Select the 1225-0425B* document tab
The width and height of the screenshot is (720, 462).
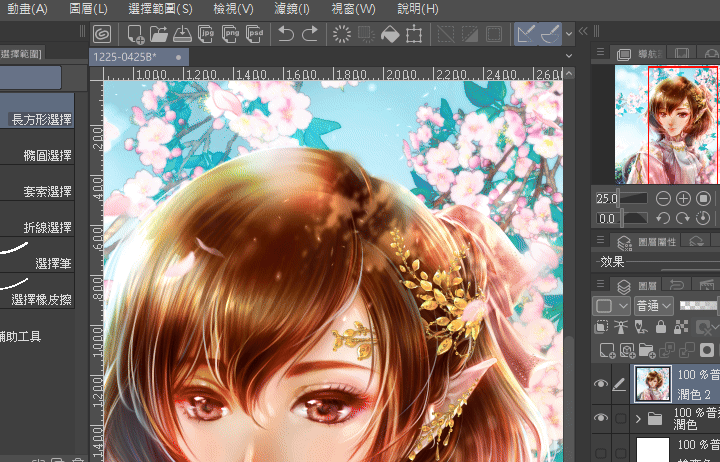pyautogui.click(x=139, y=57)
